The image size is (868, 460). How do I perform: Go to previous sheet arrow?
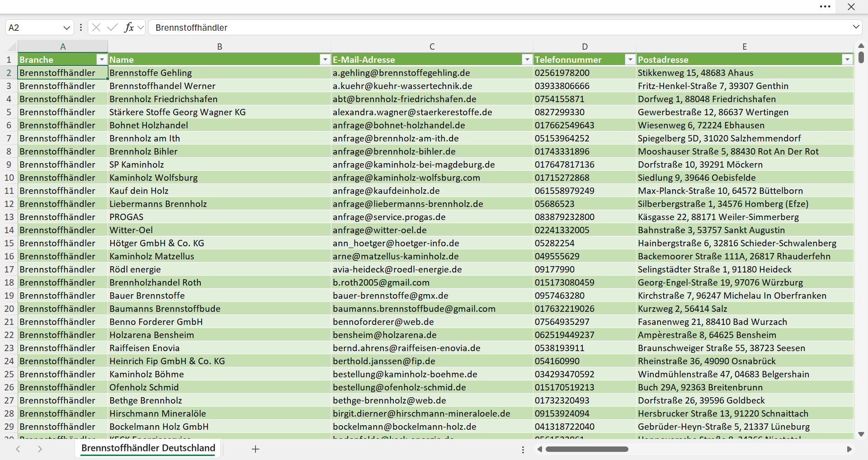pos(18,449)
